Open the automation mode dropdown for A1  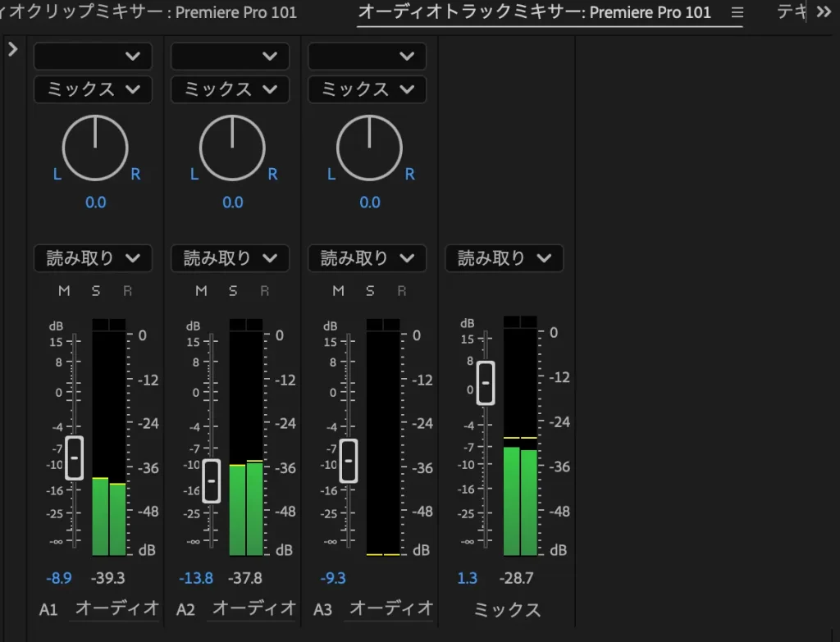point(93,258)
